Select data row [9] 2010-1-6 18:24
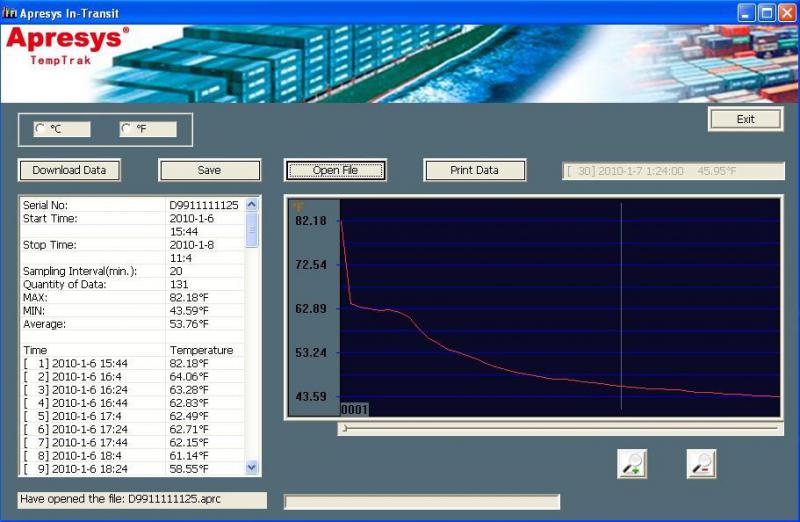 (x=133, y=469)
